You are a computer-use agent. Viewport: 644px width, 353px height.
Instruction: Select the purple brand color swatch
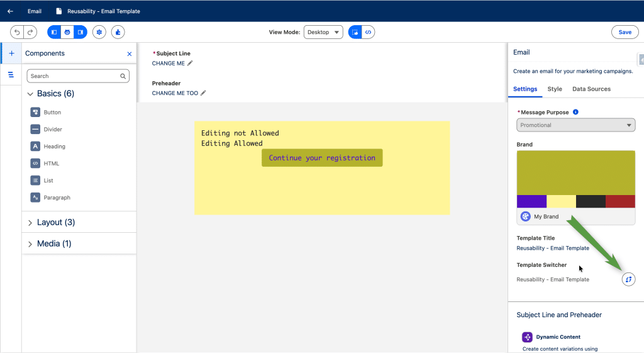(x=531, y=201)
